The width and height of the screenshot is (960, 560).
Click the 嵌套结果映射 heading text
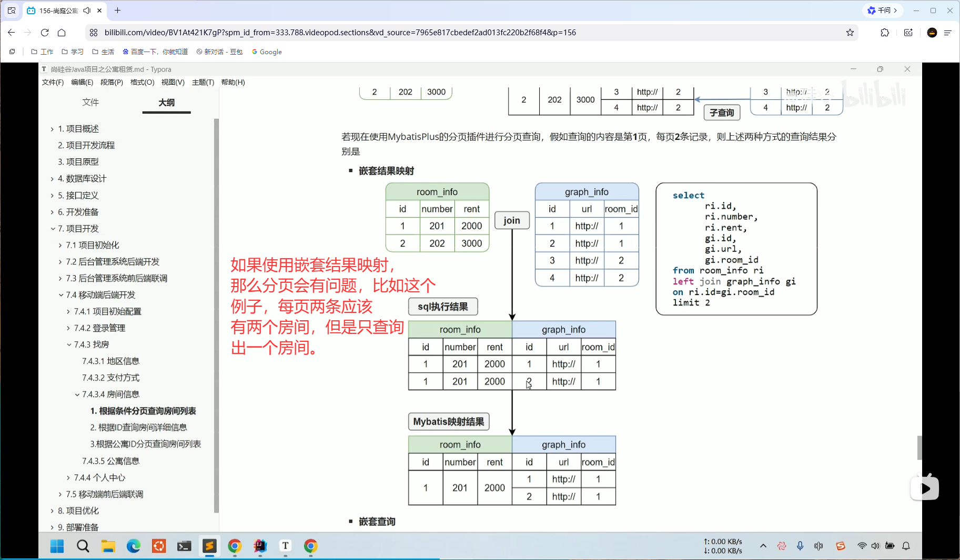point(386,171)
